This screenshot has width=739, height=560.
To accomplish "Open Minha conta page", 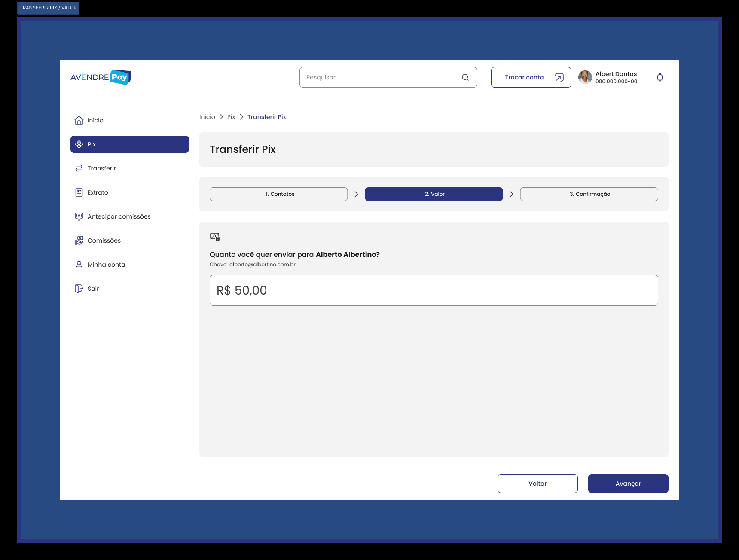I will click(130, 265).
